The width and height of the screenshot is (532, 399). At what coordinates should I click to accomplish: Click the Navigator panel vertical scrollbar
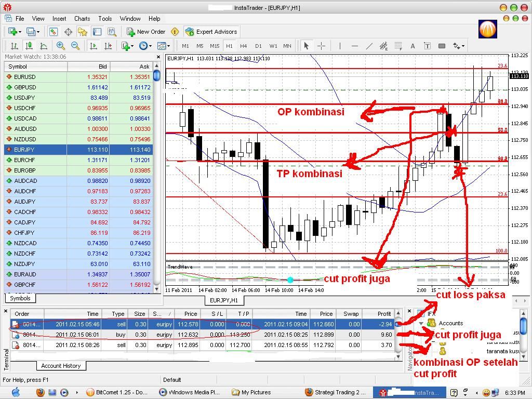coord(524,334)
